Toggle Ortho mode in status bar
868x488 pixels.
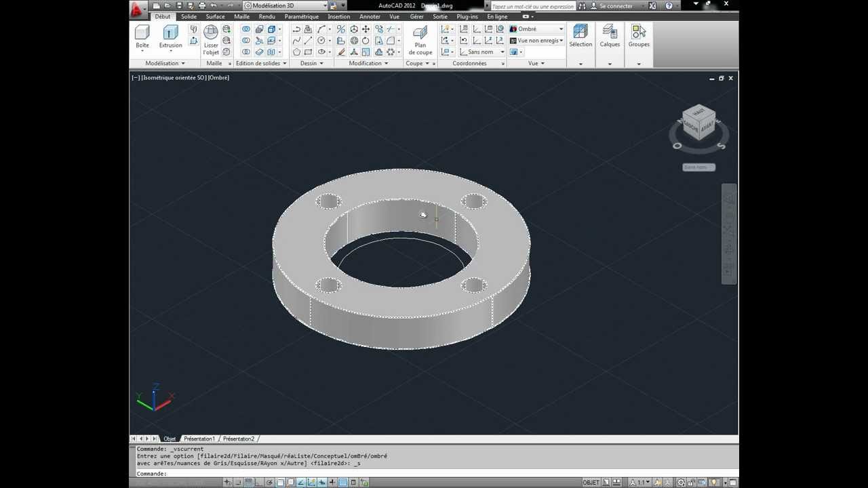click(258, 483)
